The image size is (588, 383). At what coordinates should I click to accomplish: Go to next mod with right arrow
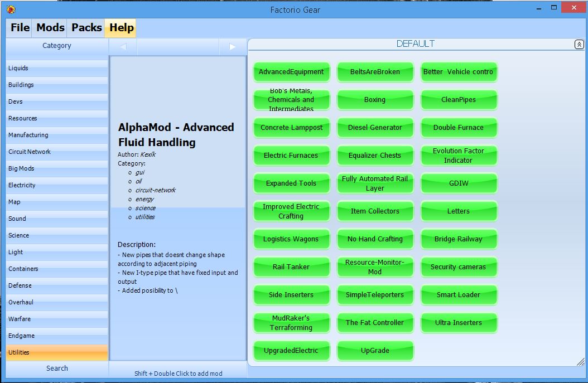[233, 47]
